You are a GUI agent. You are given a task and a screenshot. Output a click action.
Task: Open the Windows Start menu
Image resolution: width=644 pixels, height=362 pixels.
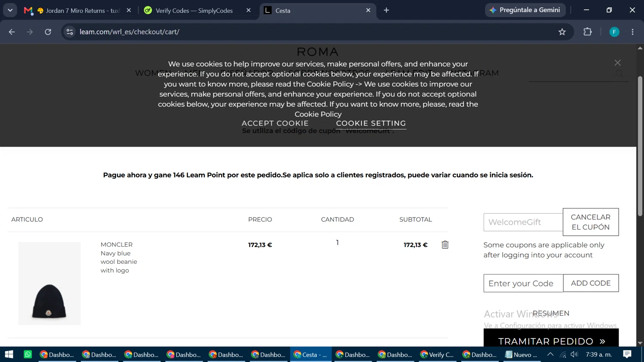9,354
